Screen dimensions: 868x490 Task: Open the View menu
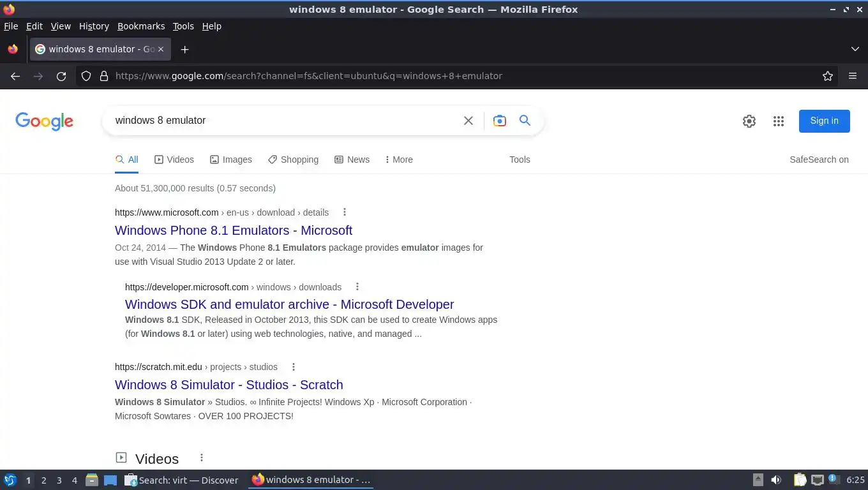61,26
